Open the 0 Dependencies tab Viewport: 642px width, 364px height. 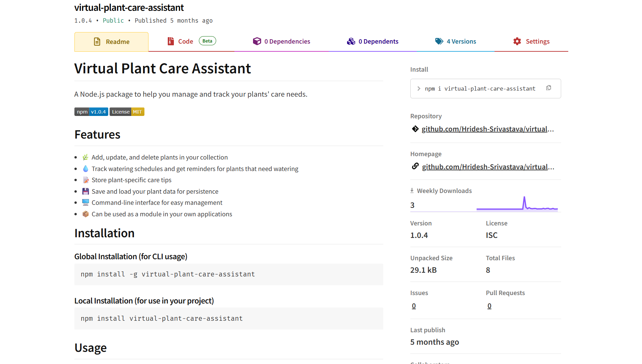coord(287,41)
